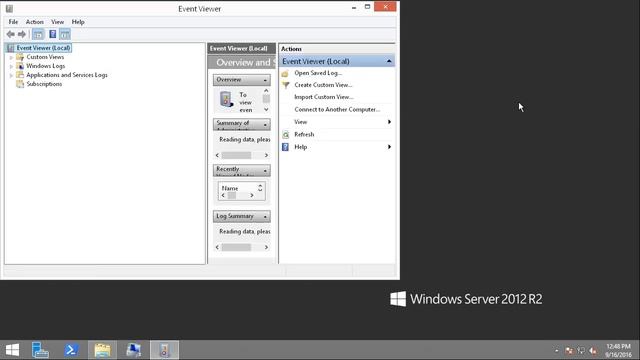640x360 pixels.
Task: Toggle the Show/Hide Console Tree toolbar icon
Action: tap(38, 34)
